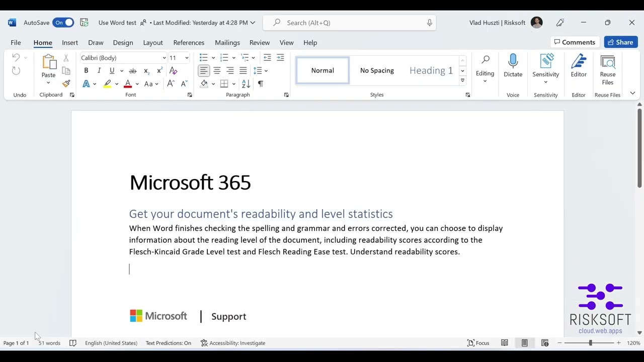Image resolution: width=644 pixels, height=362 pixels.
Task: Enable Focus mode
Action: pos(478,343)
